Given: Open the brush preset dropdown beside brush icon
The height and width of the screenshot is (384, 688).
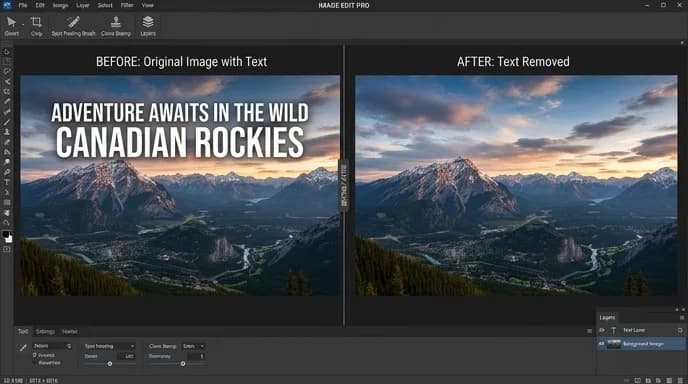Looking at the screenshot, I should 52,346.
